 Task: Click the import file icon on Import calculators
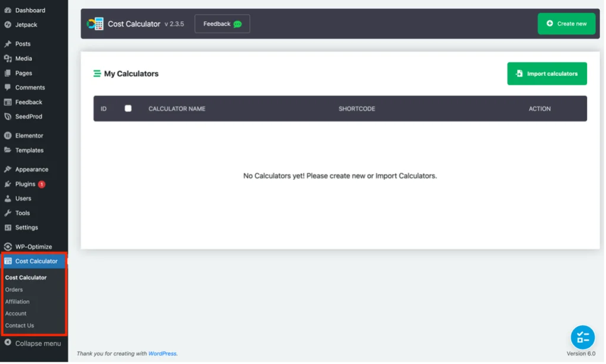click(520, 73)
